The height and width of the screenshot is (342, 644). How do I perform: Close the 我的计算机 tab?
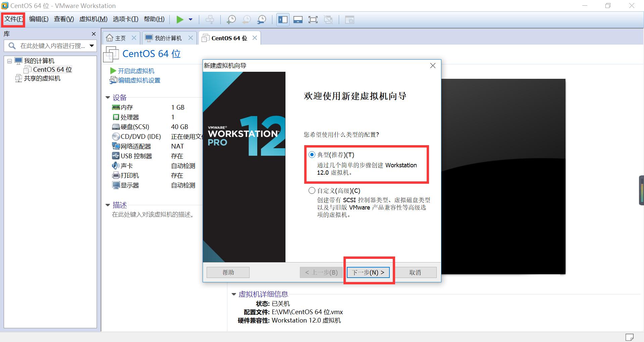point(191,38)
